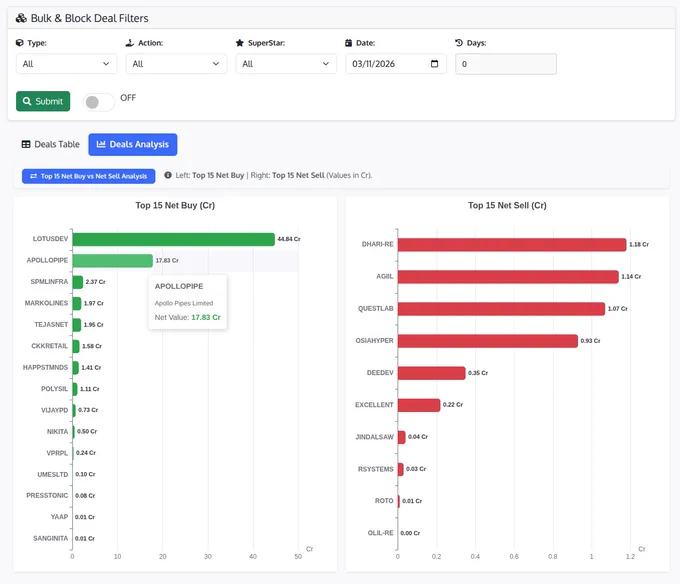Open the Action dropdown
Screen dimensions: 680x584
coord(177,64)
